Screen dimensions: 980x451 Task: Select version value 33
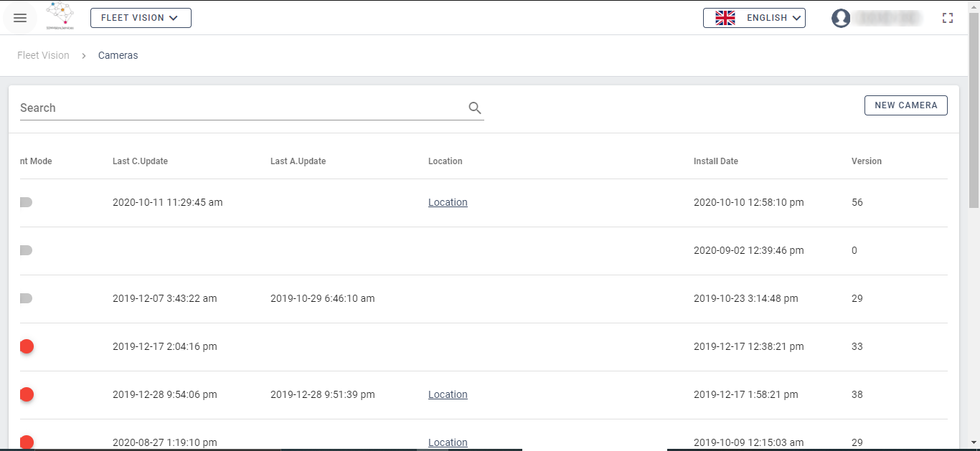click(x=857, y=346)
